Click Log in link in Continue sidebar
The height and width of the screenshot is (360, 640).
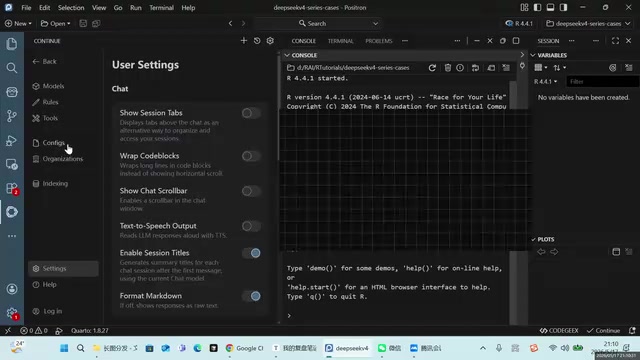tap(47, 311)
